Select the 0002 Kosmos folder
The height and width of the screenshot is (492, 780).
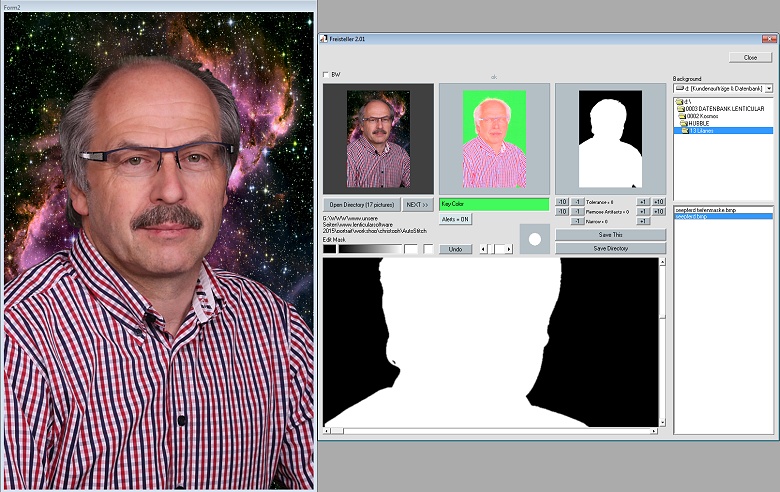pos(705,116)
